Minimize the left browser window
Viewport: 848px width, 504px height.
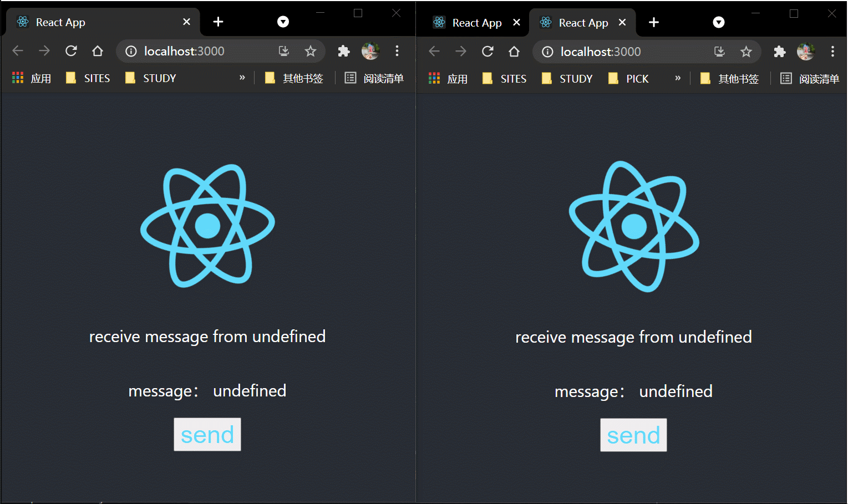click(321, 13)
